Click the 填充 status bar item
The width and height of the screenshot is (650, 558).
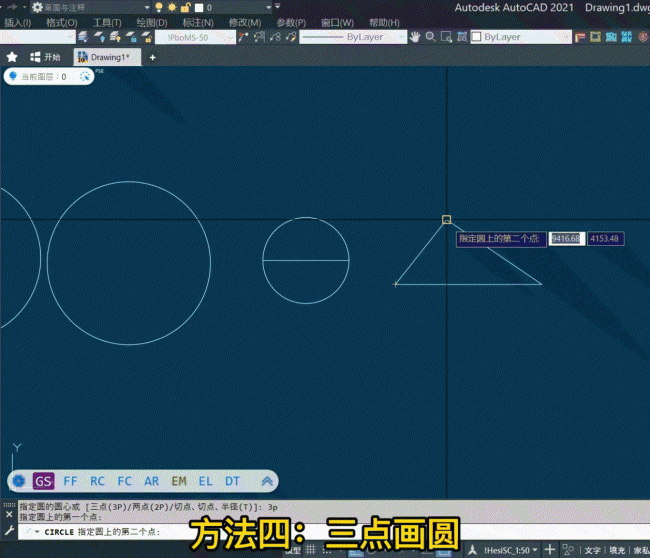(x=617, y=550)
